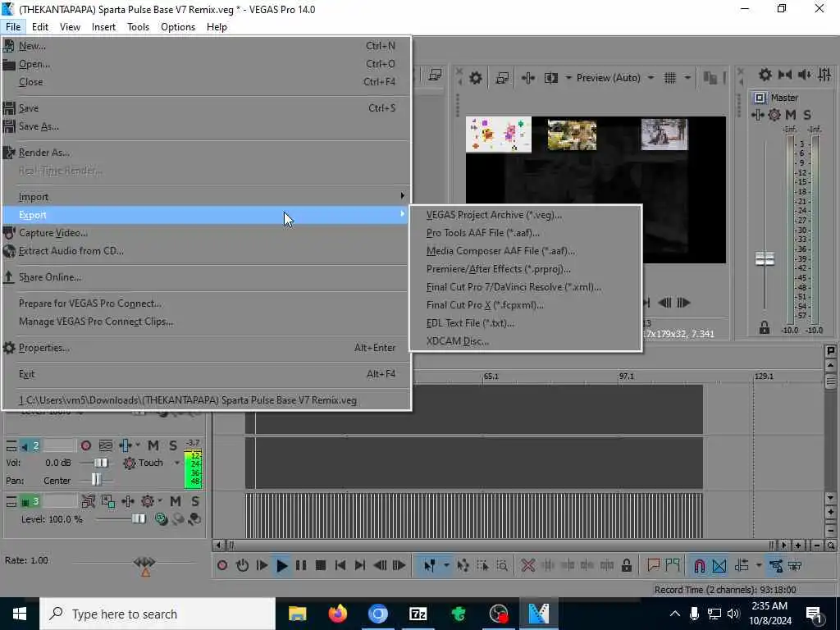The width and height of the screenshot is (840, 630).
Task: Click the Insert Marker icon
Action: [653, 565]
